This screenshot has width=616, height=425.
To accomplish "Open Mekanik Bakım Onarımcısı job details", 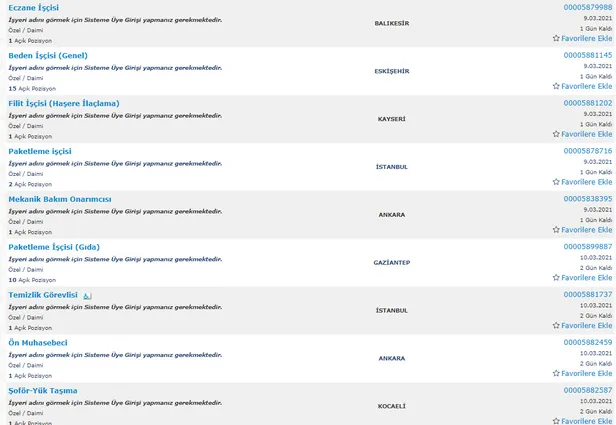I will click(59, 199).
